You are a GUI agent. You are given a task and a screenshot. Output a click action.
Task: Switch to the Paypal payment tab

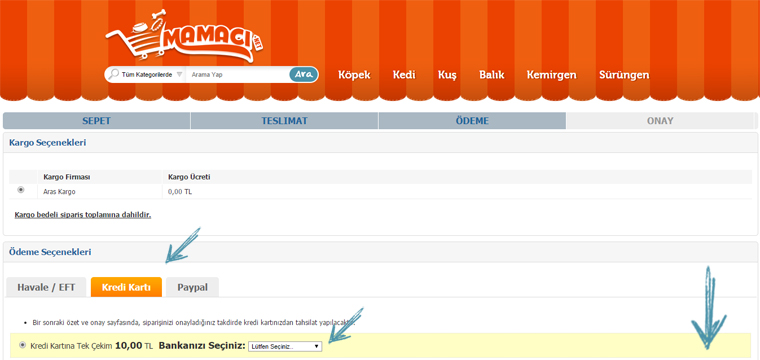[x=192, y=287]
